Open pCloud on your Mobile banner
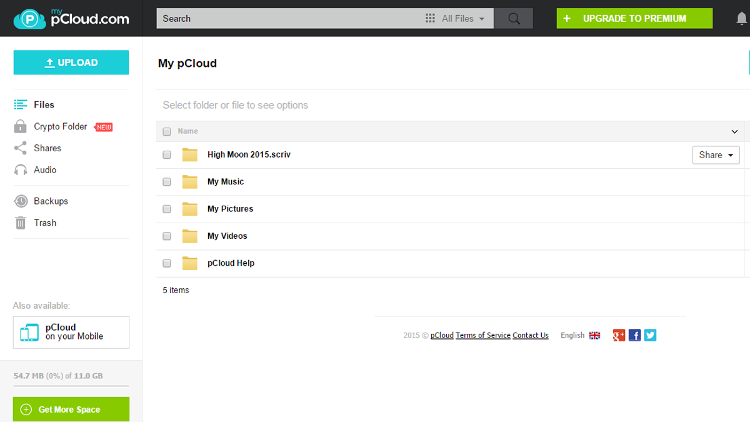The image size is (750, 422). [x=71, y=332]
